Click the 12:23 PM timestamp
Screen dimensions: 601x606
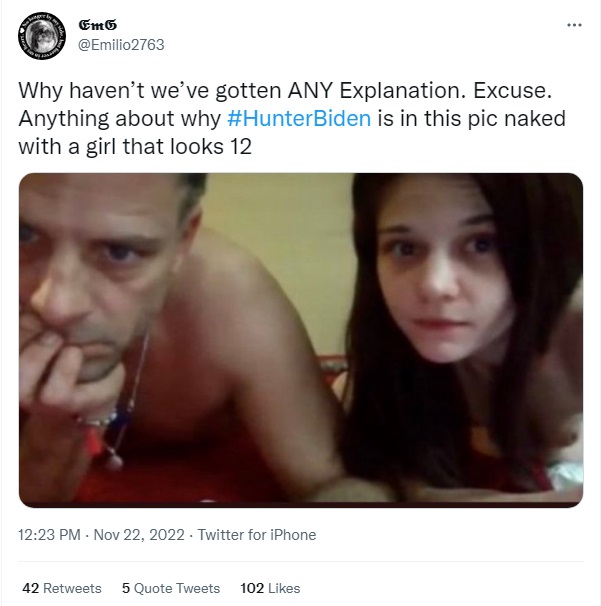49,535
